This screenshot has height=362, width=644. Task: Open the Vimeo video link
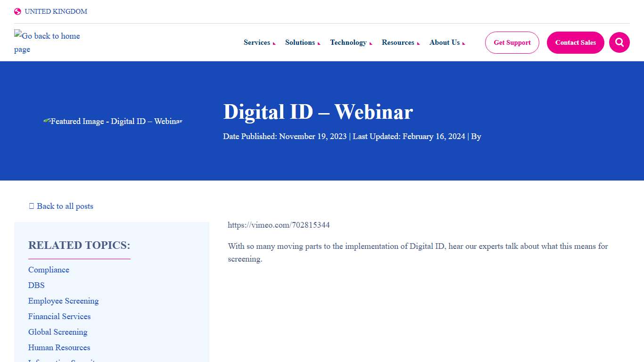pos(279,225)
